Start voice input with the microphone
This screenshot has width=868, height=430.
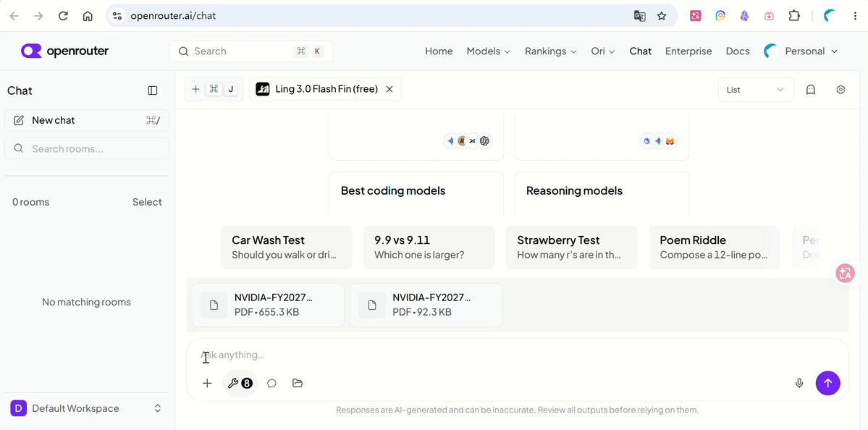(799, 383)
